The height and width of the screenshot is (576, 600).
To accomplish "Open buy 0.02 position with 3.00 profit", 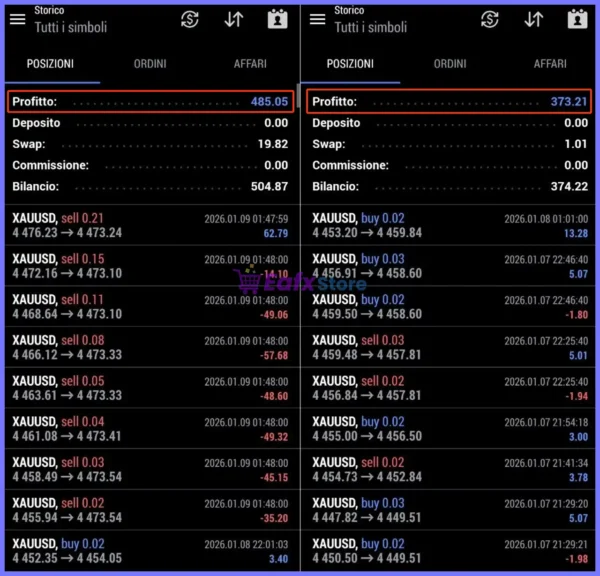I will click(x=448, y=429).
